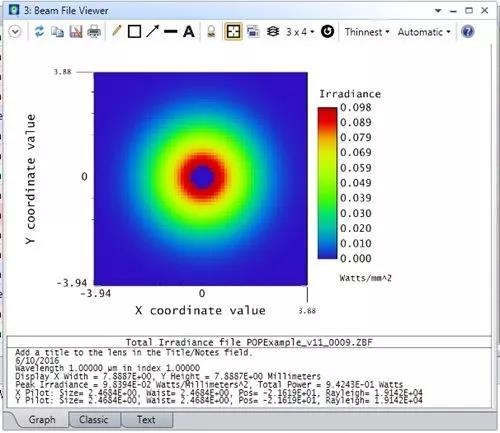The image size is (500, 433).
Task: Copy the graph with copy icon
Action: pyautogui.click(x=58, y=32)
